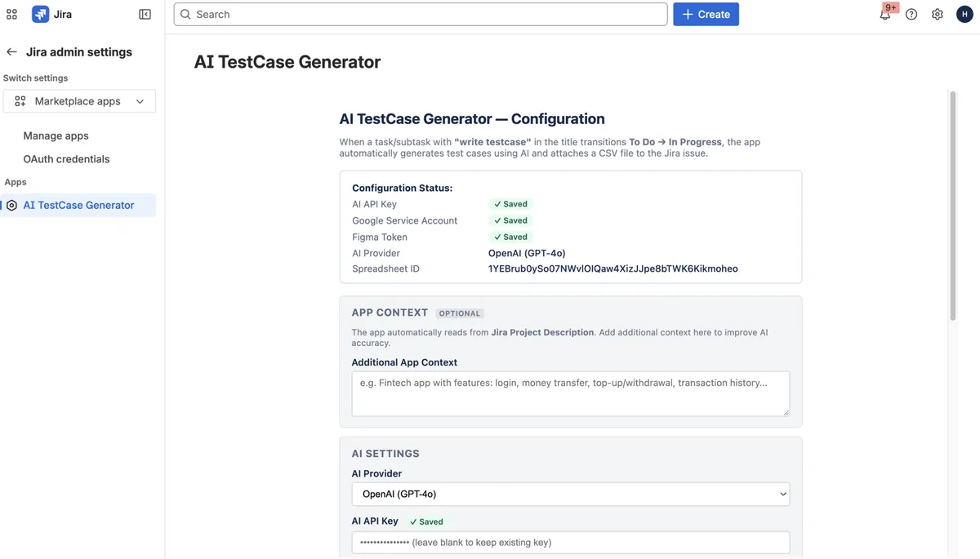Click the Saved badge next to AI API Key status

pyautogui.click(x=510, y=204)
